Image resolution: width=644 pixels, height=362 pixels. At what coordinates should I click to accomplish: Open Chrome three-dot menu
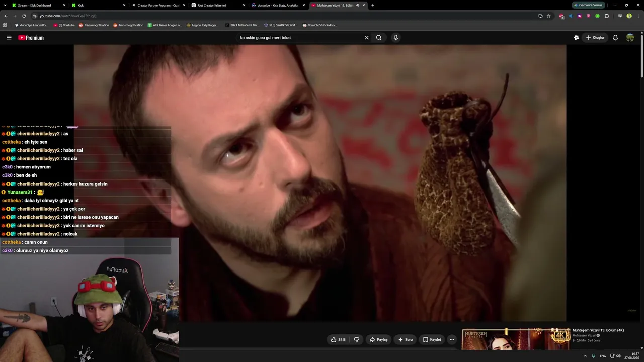click(x=638, y=16)
